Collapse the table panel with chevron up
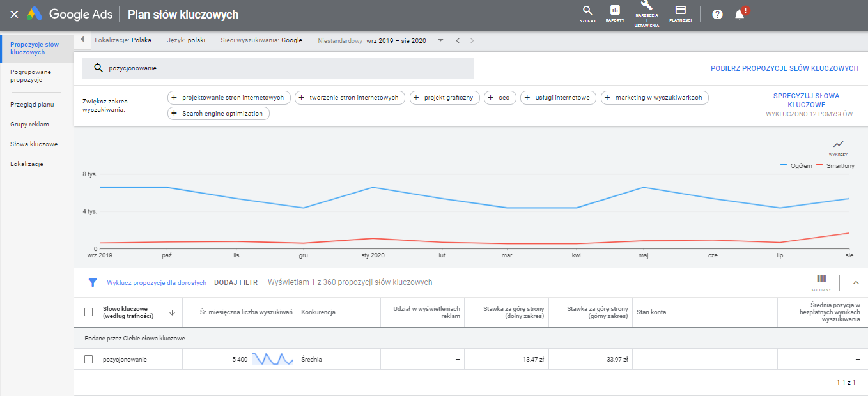This screenshot has width=868, height=396. [856, 282]
